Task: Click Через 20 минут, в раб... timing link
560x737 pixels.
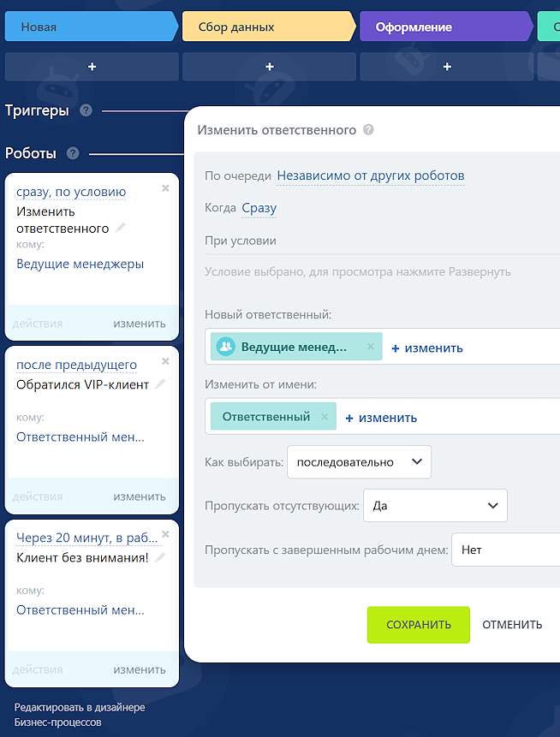Action: click(87, 538)
